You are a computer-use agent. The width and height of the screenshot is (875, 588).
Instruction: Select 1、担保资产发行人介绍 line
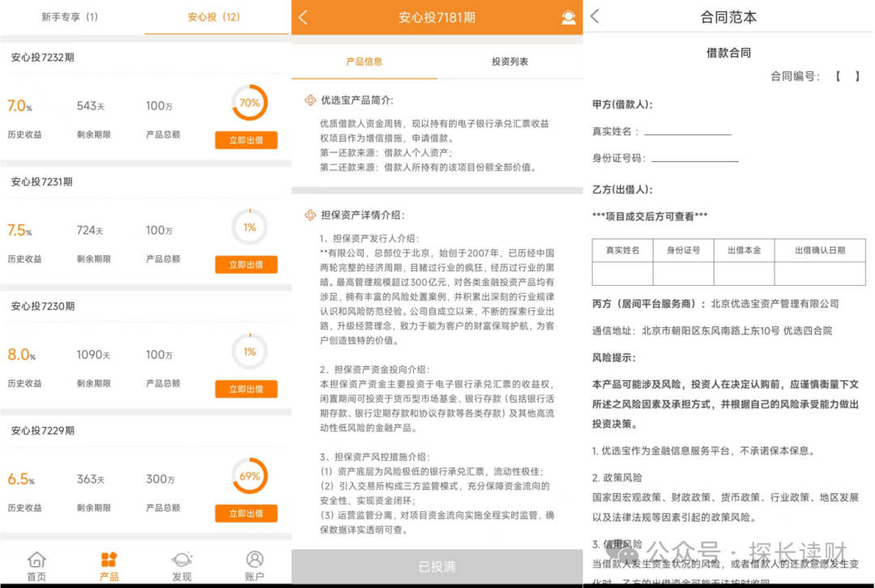pos(369,238)
